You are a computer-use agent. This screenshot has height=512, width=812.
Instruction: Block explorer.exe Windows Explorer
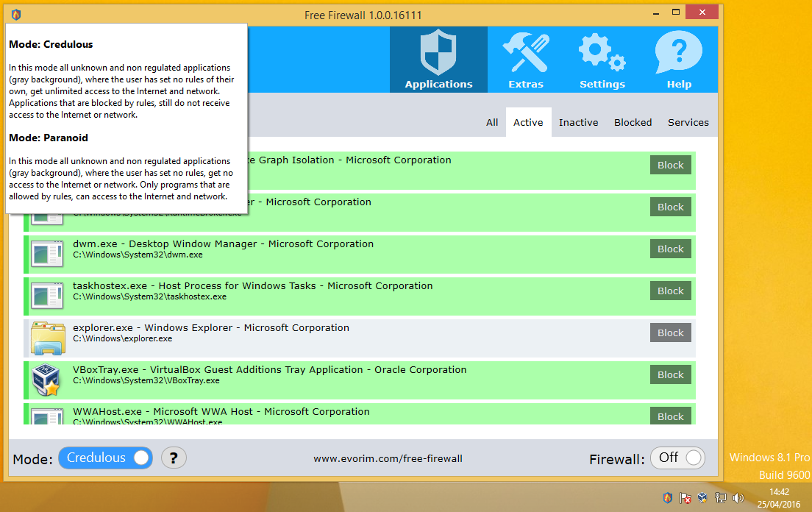pos(671,333)
